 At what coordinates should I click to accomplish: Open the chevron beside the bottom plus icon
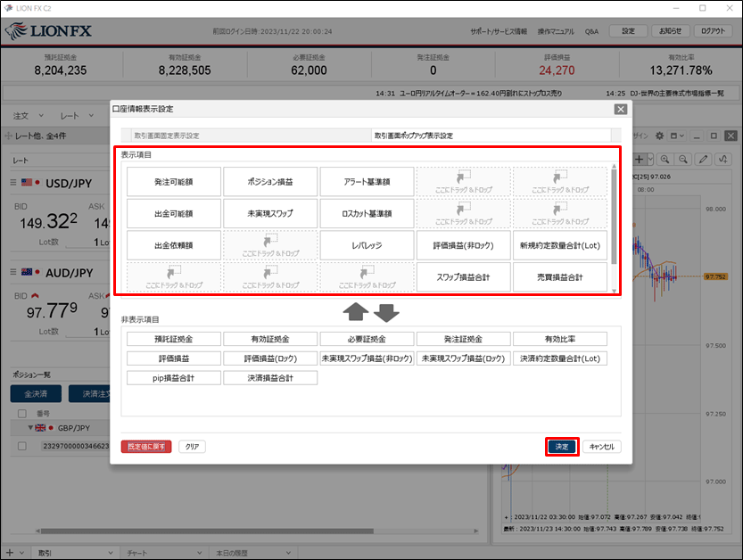[x=21, y=553]
